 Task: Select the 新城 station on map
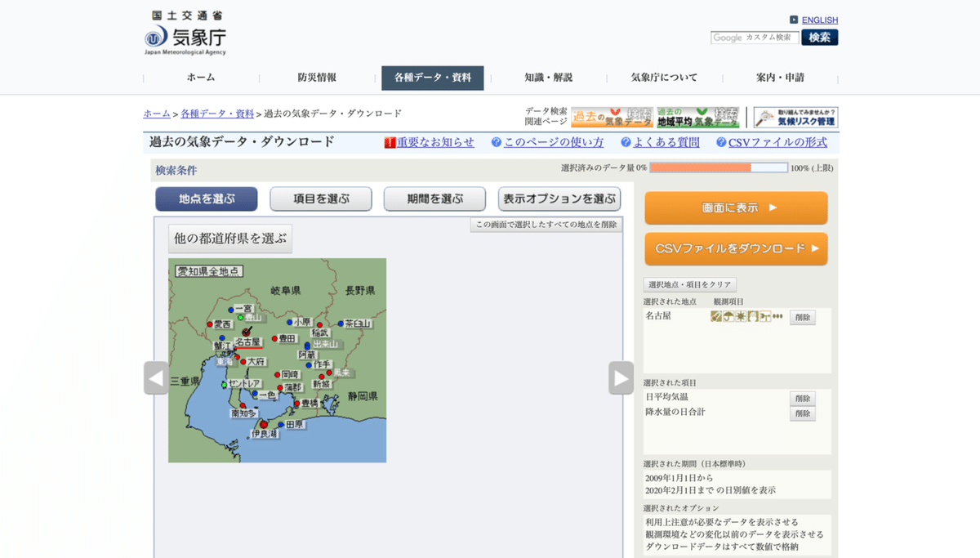pyautogui.click(x=321, y=377)
